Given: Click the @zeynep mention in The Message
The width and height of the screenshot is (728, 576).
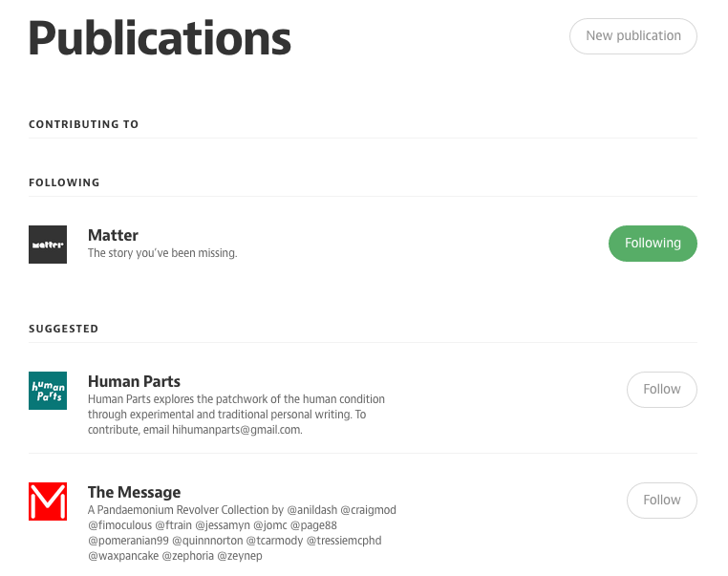Looking at the screenshot, I should point(240,556).
